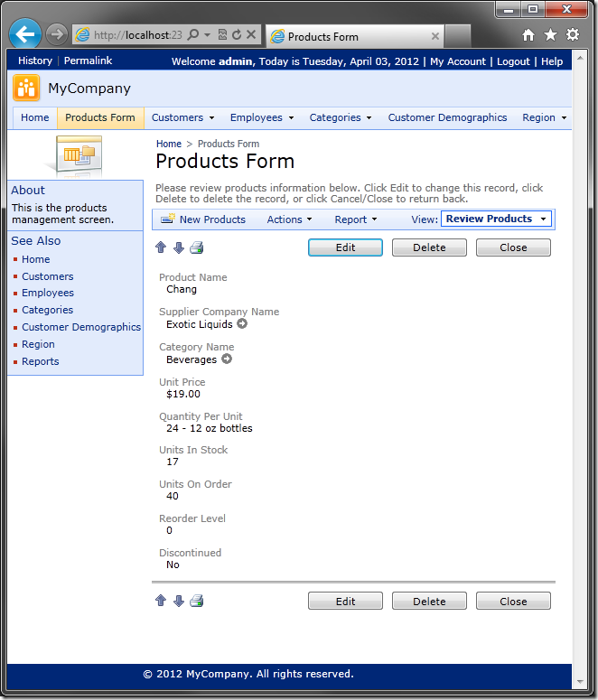The image size is (598, 700).
Task: Click the Help link
Action: tap(552, 61)
